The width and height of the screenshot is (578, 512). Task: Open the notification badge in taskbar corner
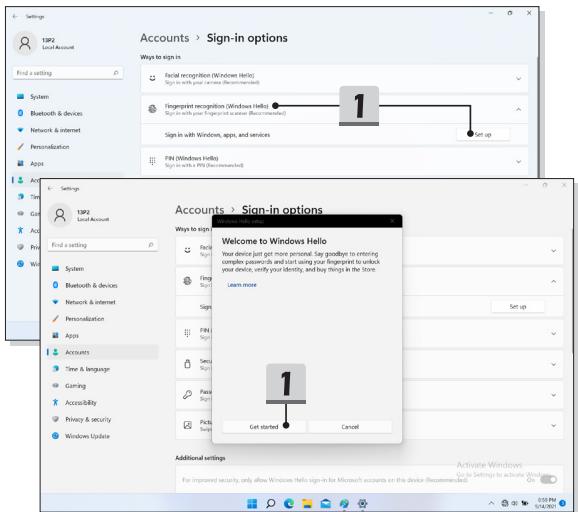[x=563, y=503]
